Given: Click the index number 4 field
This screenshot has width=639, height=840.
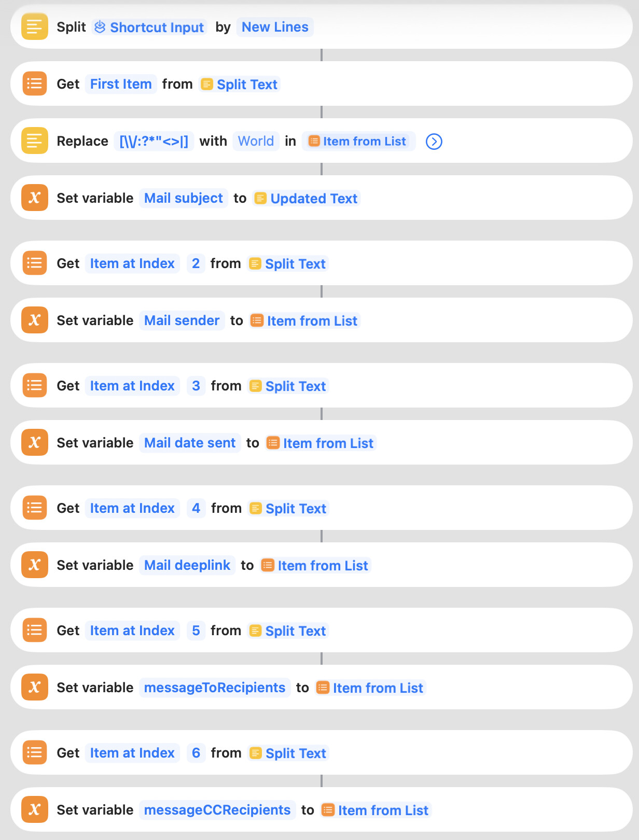Looking at the screenshot, I should (x=196, y=508).
